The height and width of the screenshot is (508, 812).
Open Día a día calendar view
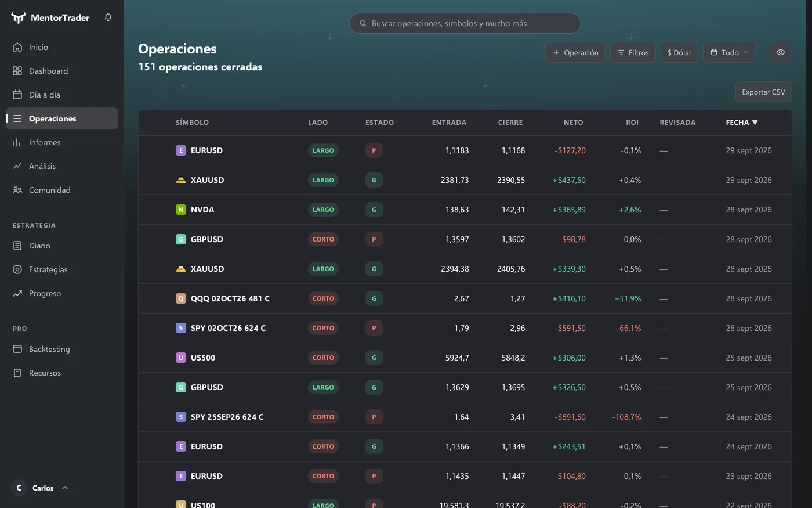61,95
